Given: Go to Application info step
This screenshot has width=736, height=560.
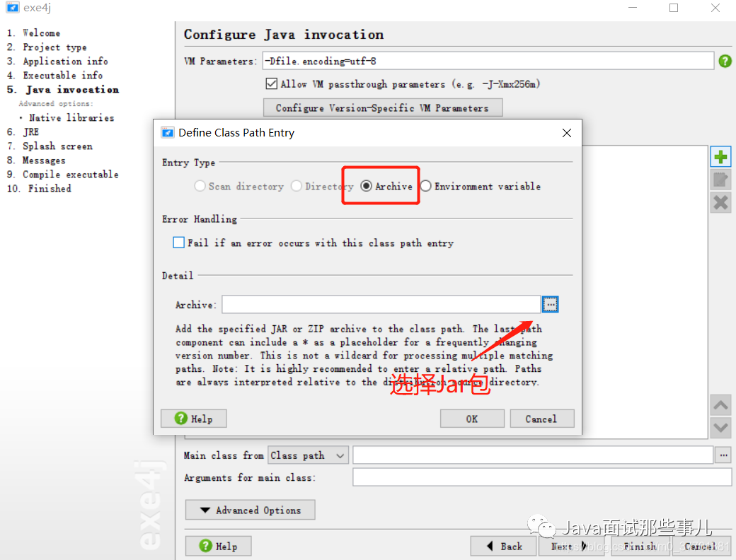Looking at the screenshot, I should click(x=65, y=62).
